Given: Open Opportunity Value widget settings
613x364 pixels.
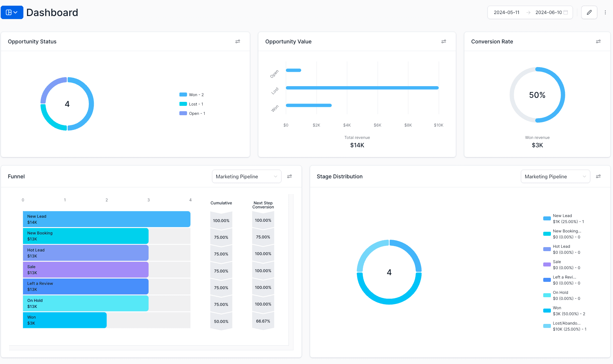Looking at the screenshot, I should pyautogui.click(x=444, y=41).
